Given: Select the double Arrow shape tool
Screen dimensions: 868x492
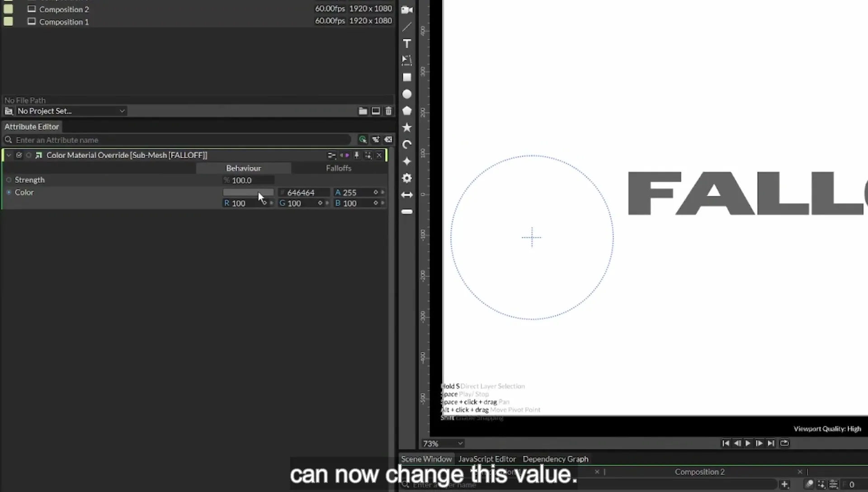Looking at the screenshot, I should [x=407, y=195].
